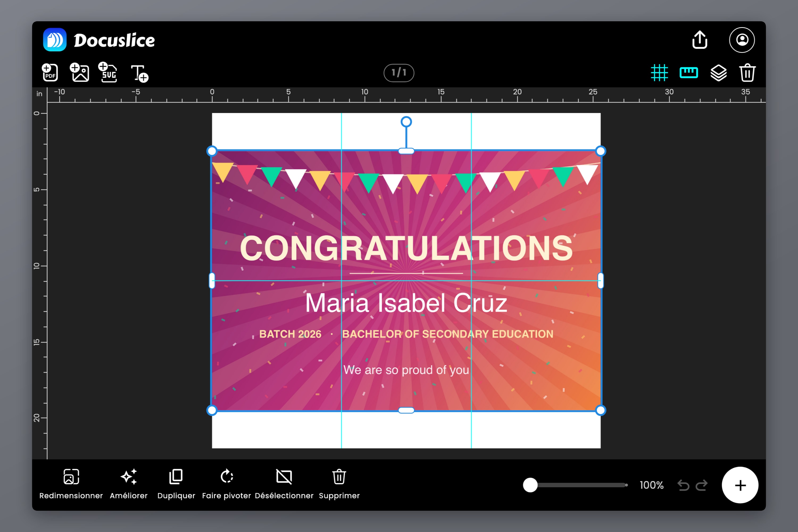Open the user account profile icon
Viewport: 798px width, 532px height.
pyautogui.click(x=742, y=40)
